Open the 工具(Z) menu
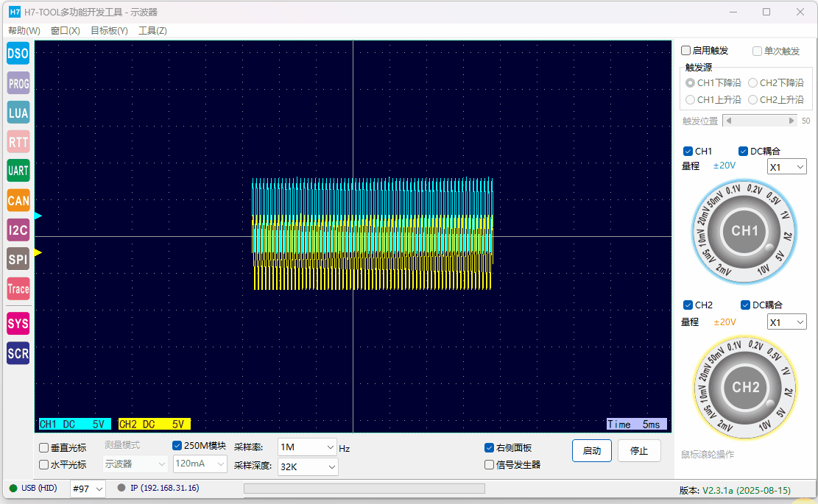 tap(152, 31)
